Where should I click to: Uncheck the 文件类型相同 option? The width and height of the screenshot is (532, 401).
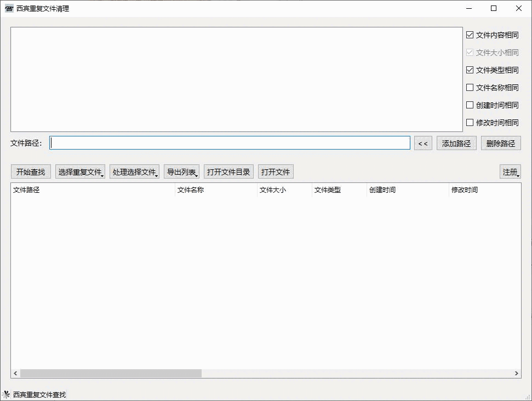coord(470,70)
